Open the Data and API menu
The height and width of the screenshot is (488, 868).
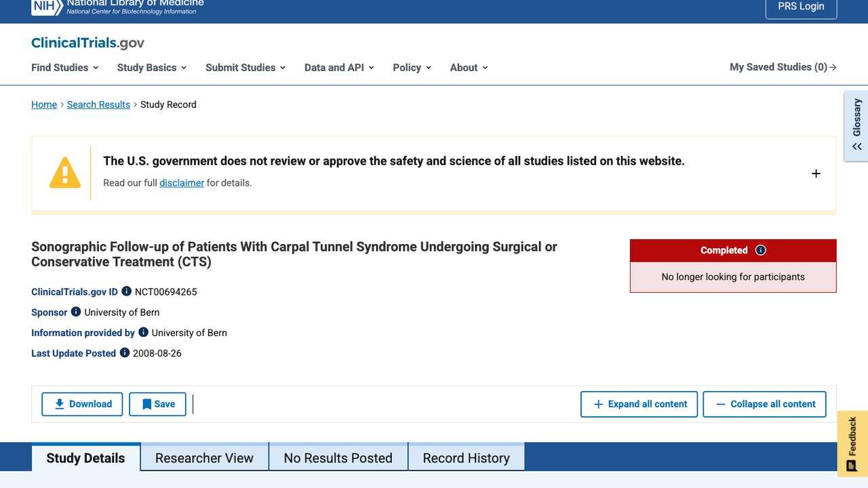[339, 67]
